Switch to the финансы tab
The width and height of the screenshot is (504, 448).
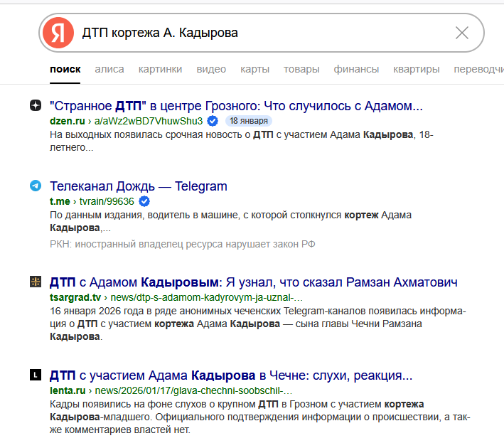355,69
